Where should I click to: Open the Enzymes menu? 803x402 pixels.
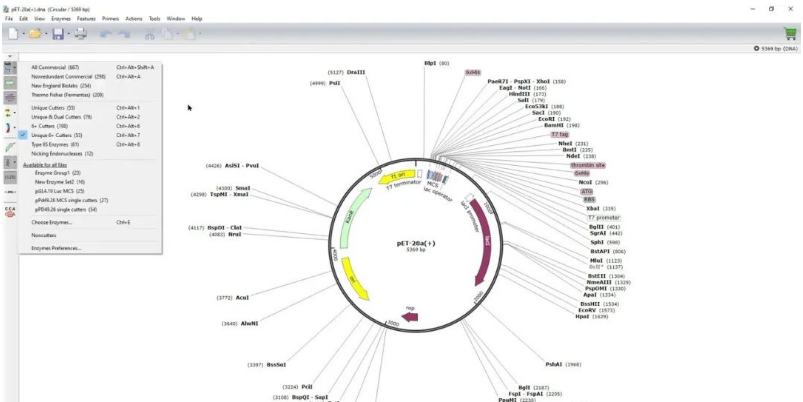point(61,19)
